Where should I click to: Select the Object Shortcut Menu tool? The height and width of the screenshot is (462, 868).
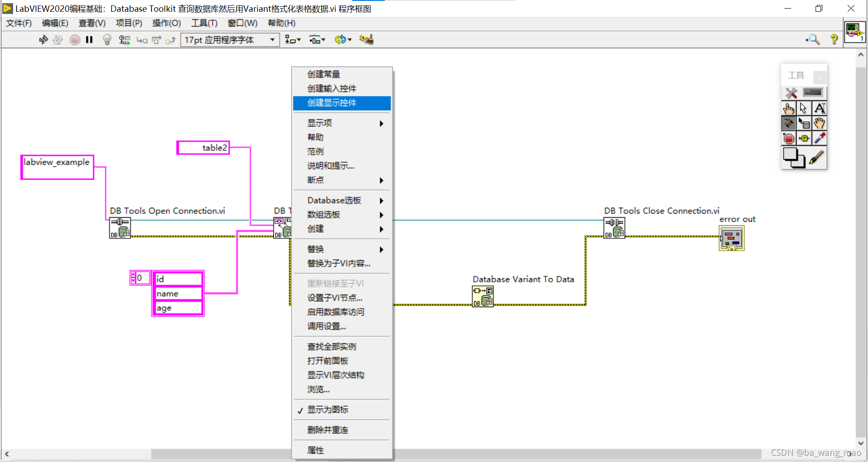[804, 123]
